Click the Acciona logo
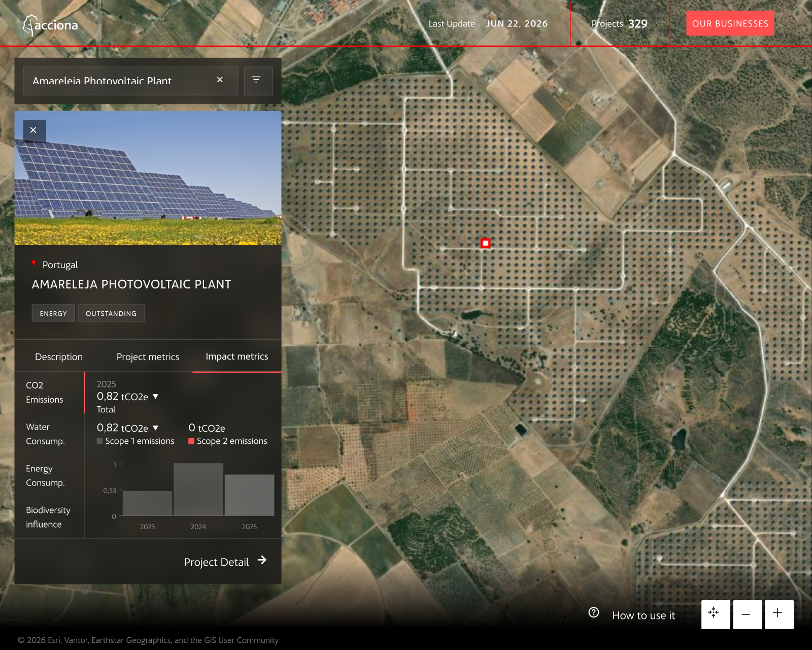 [x=50, y=25]
